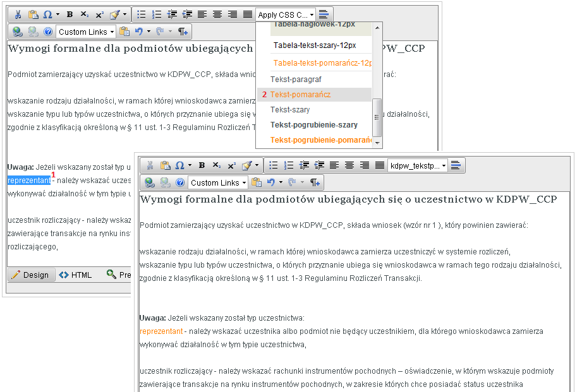Insert new paragraph icon in back editor
Viewport: 582px width, 392px height.
pyautogui.click(x=183, y=32)
